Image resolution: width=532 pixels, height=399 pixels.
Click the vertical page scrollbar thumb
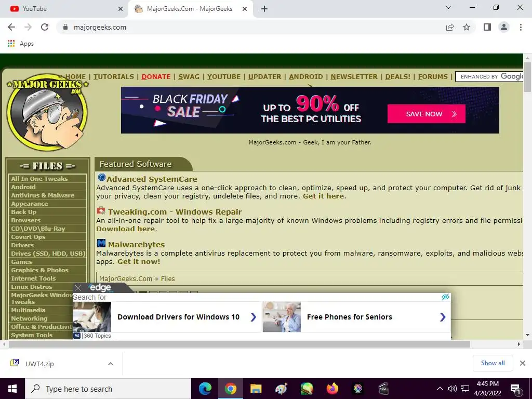coord(527,77)
